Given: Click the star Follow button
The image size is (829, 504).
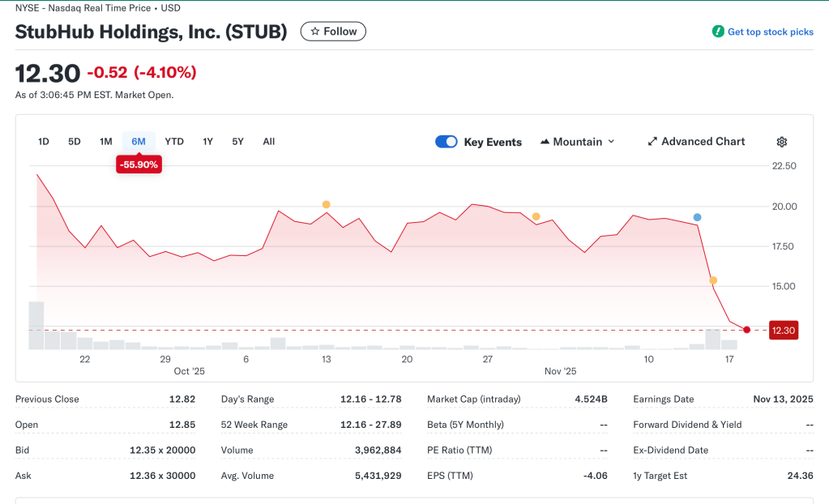Looking at the screenshot, I should pyautogui.click(x=333, y=32).
